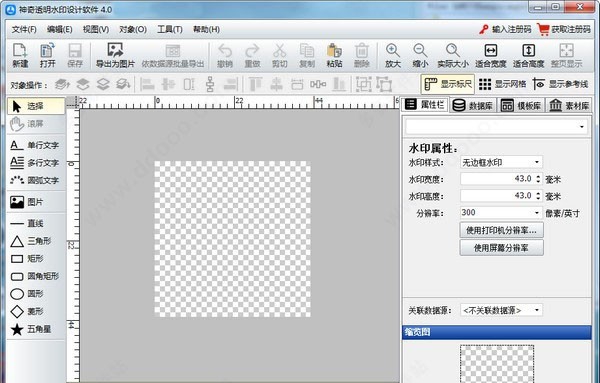Zoom in with 放大 magnifier
The image size is (600, 383).
point(393,56)
